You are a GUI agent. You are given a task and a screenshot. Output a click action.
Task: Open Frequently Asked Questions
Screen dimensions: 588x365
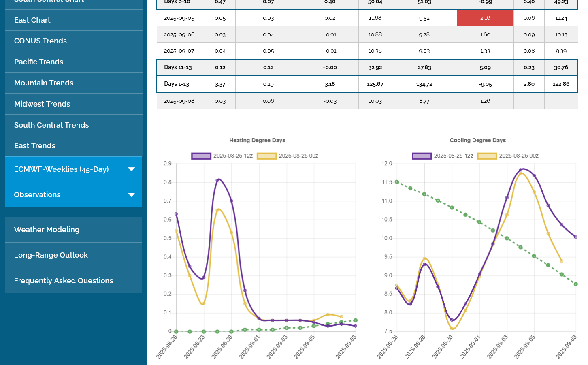click(x=64, y=281)
